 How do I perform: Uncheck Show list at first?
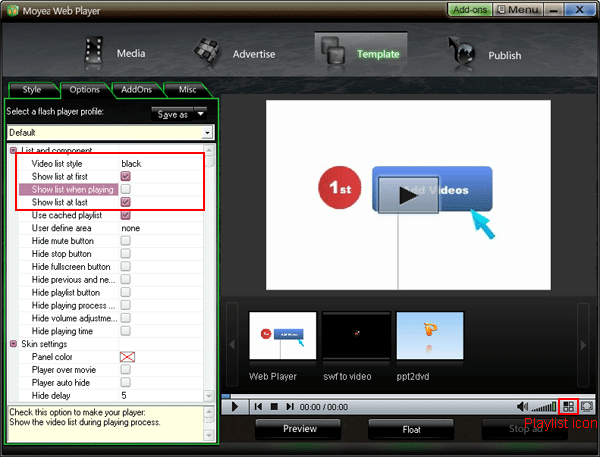[x=126, y=176]
